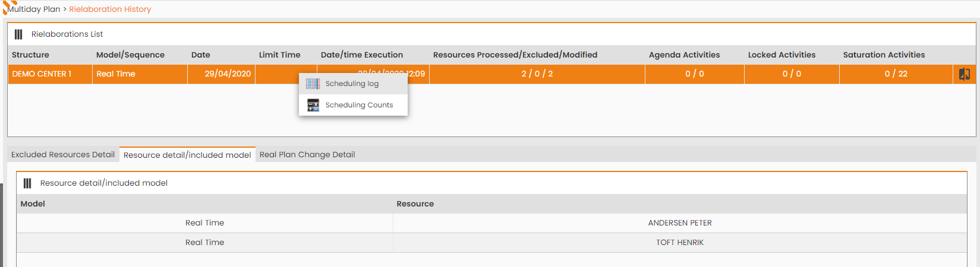Screen dimensions: 980x267
Task: Click the 29/04/2020 date cell
Action: pos(221,74)
